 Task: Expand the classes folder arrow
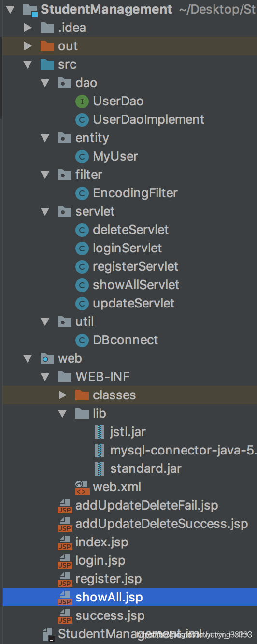pyautogui.click(x=63, y=395)
